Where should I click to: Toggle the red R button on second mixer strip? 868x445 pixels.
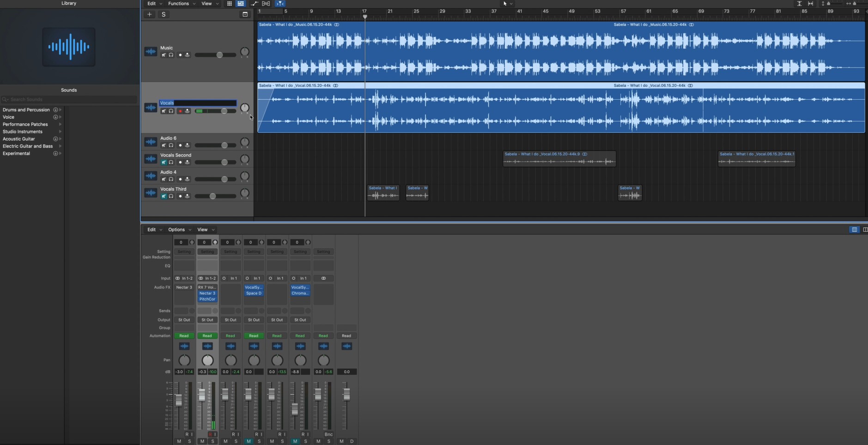click(x=210, y=434)
